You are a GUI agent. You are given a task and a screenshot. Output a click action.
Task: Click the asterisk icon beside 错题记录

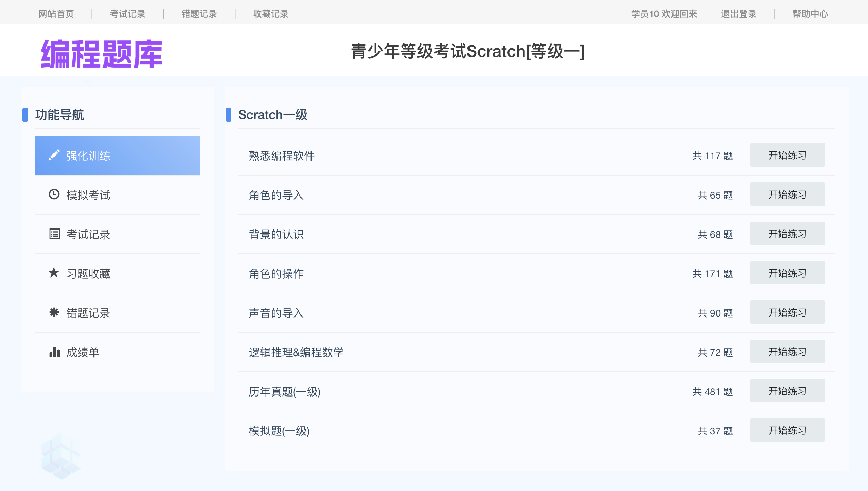[x=54, y=312]
